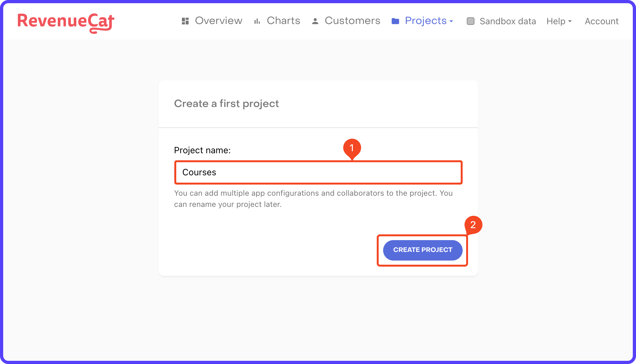
Task: Click the Customers person icon
Action: 315,21
